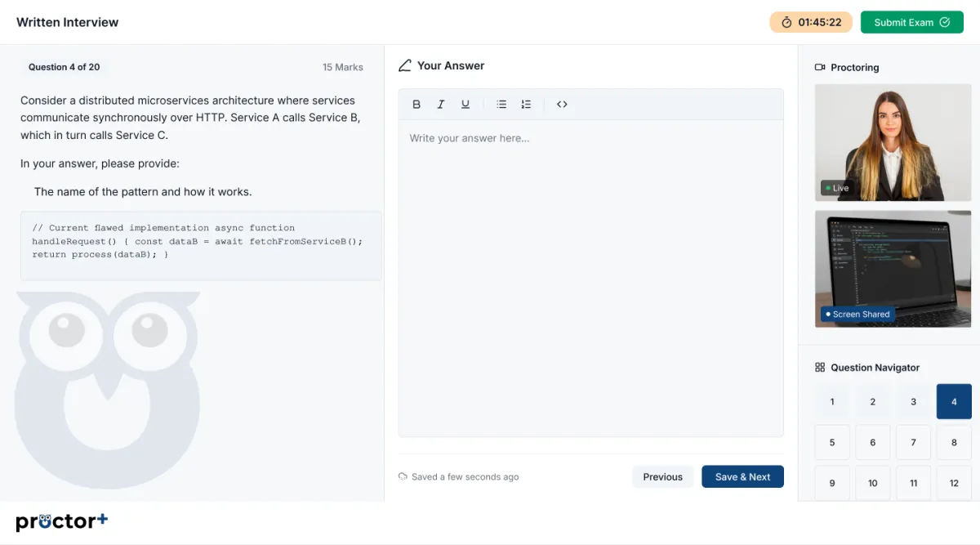Click the Proctoring camera icon
Image resolution: width=980 pixels, height=545 pixels.
(820, 68)
